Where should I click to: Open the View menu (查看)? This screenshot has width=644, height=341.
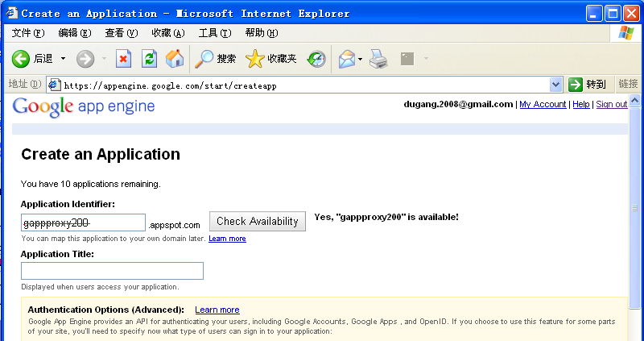click(x=122, y=33)
